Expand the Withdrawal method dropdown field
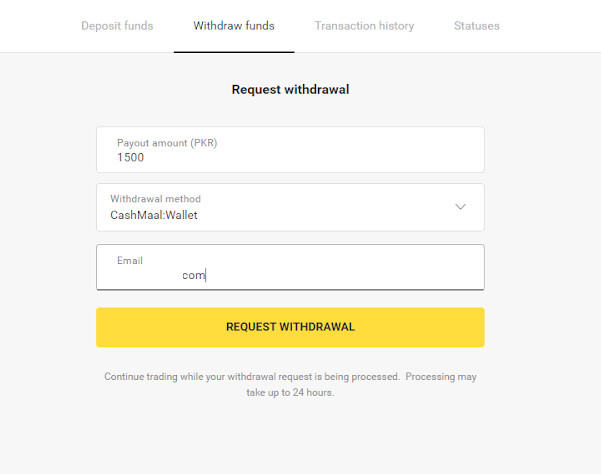 point(290,207)
